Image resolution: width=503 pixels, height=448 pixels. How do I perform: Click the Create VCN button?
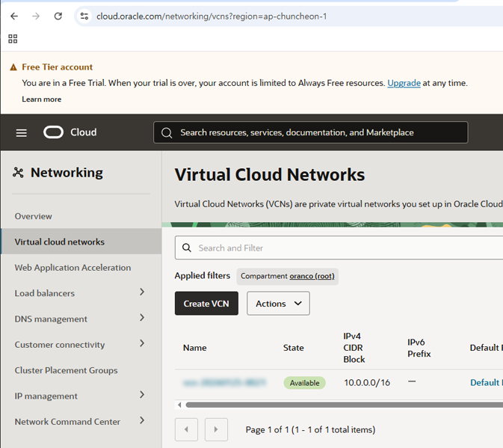[206, 304]
